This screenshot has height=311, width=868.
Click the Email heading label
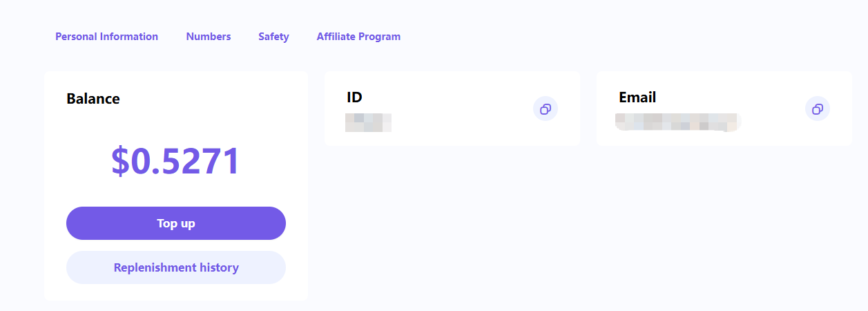tap(637, 97)
